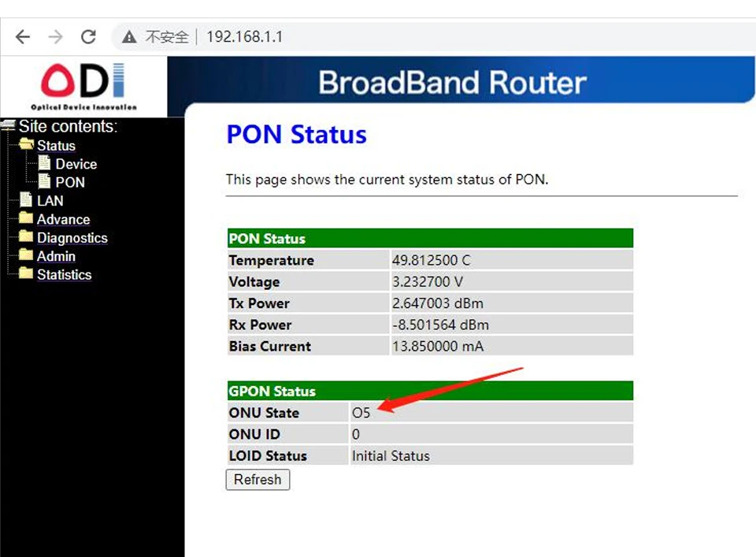The height and width of the screenshot is (557, 756).
Task: Expand the Admin folder icon
Action: point(26,255)
